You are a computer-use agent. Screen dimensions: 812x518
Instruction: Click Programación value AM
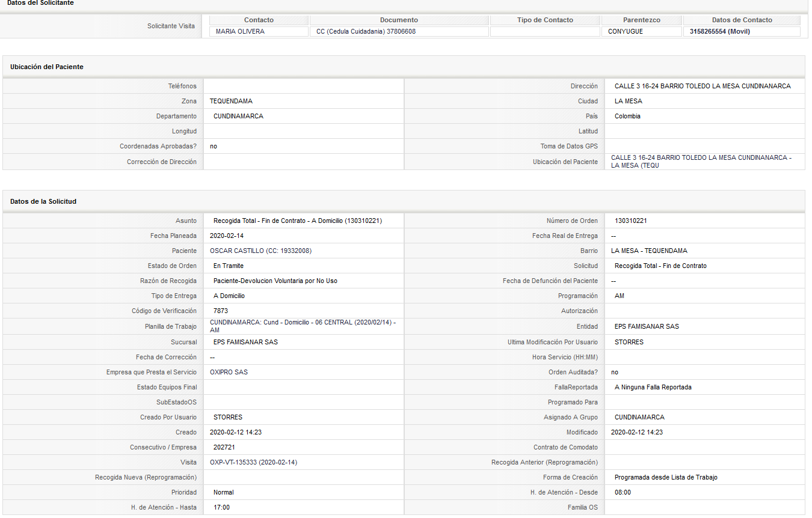point(620,296)
